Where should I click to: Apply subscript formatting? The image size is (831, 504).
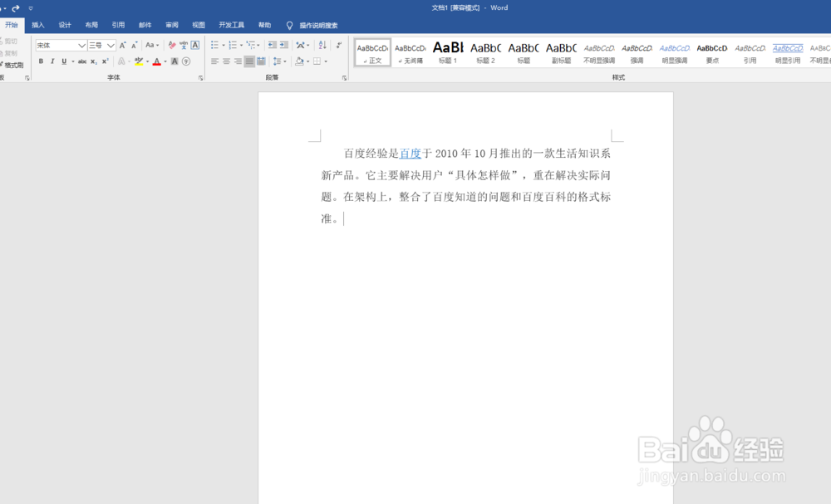tap(94, 61)
